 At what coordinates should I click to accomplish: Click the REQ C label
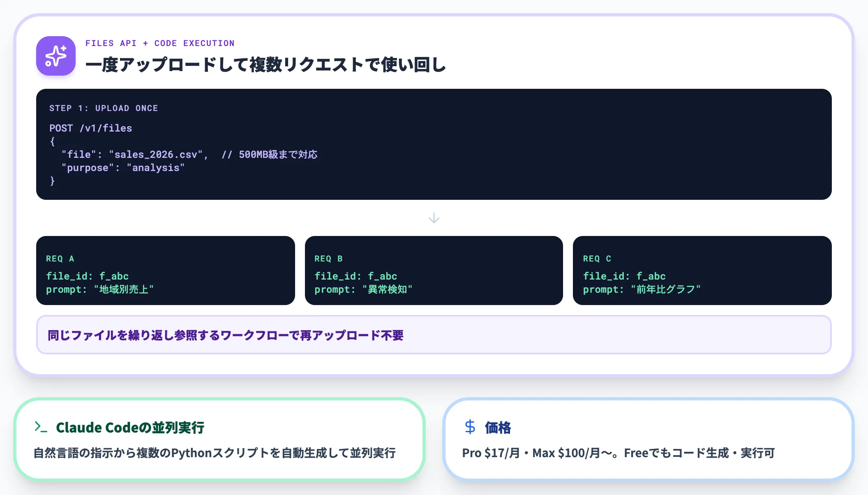click(597, 259)
